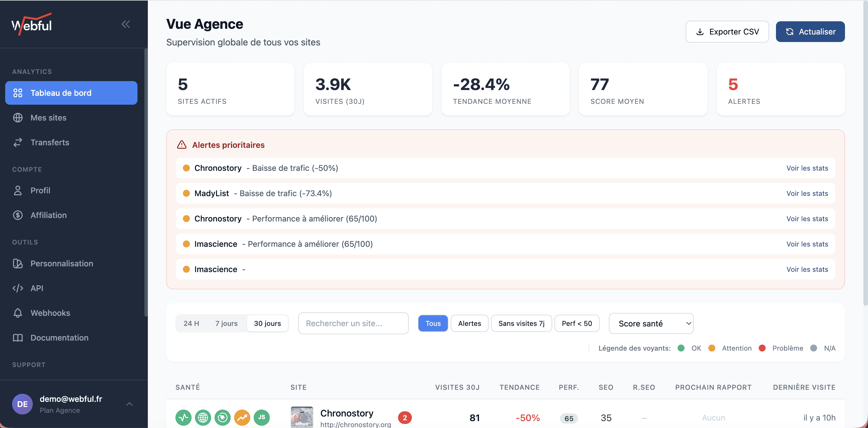The image size is (868, 428).
Task: Click the Exporter CSV button
Action: 727,32
